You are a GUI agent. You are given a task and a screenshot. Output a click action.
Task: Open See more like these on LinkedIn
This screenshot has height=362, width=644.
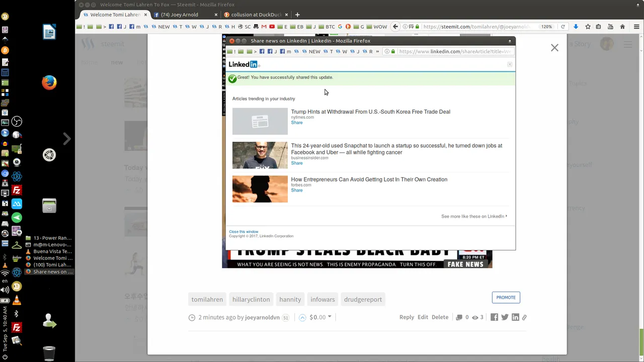click(x=474, y=216)
